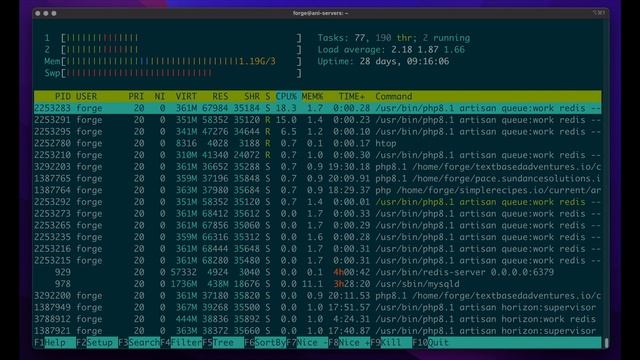
Task: Select process row with PID 1387921
Action: (x=318, y=331)
